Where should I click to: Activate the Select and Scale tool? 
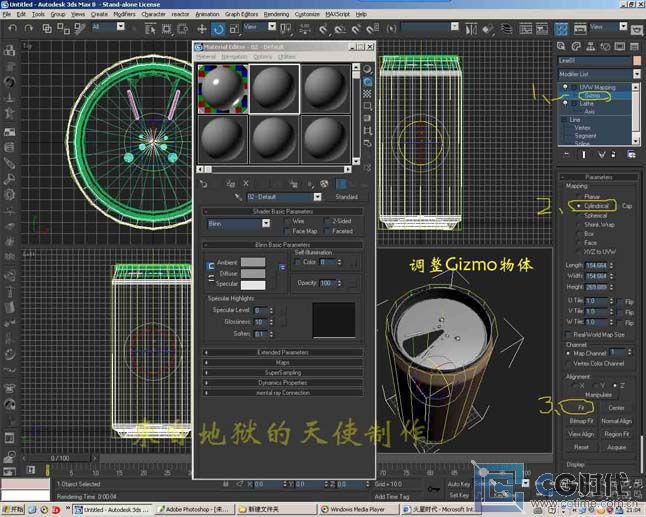click(234, 29)
